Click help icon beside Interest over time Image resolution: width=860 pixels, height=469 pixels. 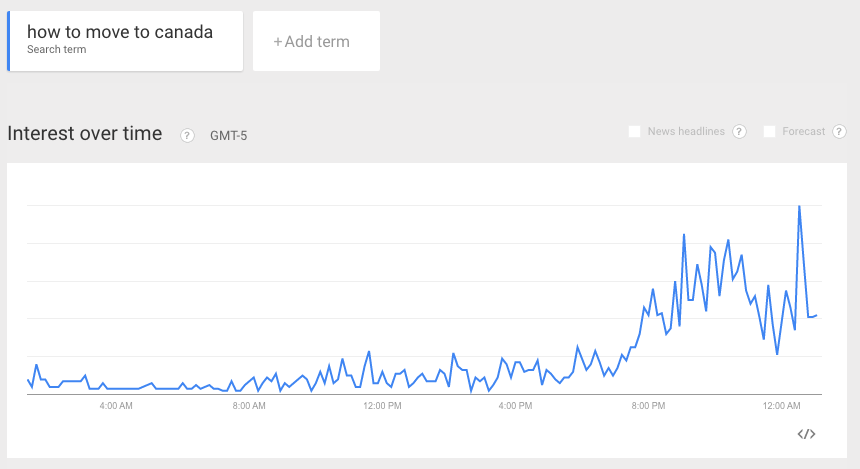(x=187, y=136)
